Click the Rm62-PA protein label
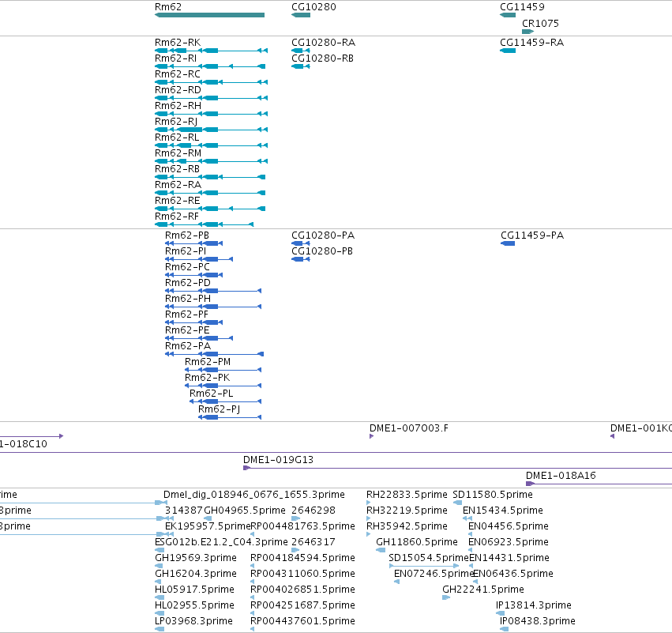 (x=188, y=346)
